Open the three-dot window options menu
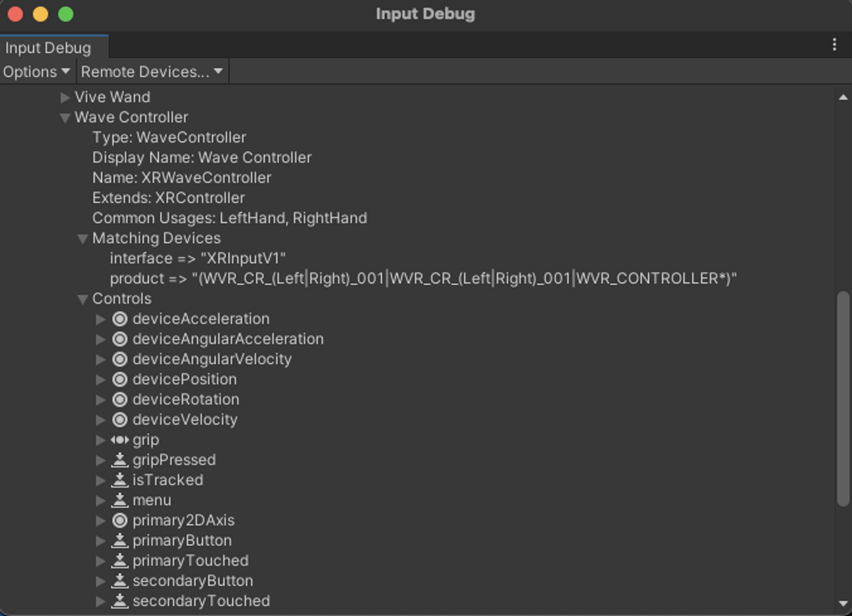 pyautogui.click(x=834, y=45)
